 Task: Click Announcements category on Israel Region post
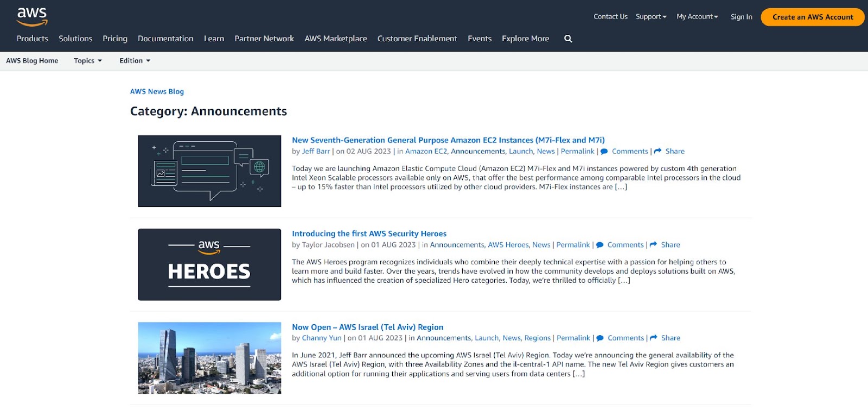click(x=444, y=338)
